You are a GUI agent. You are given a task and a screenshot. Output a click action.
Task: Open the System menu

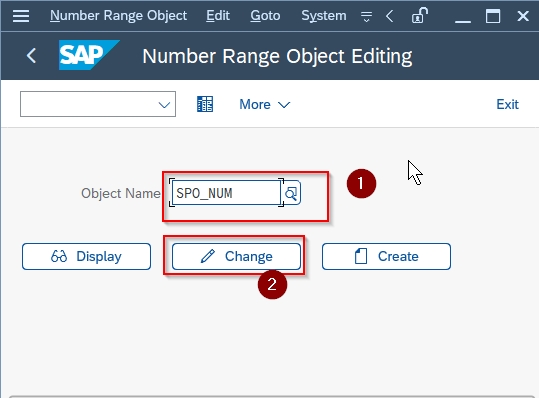click(x=324, y=16)
